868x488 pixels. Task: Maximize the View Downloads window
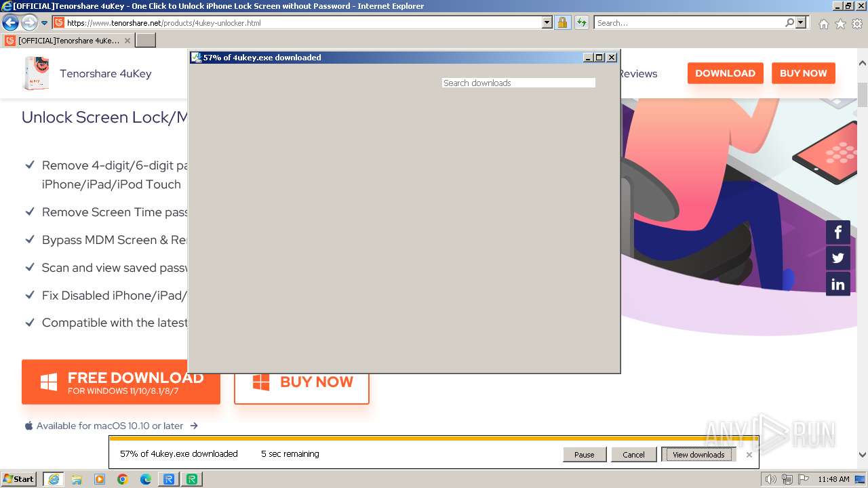(x=599, y=58)
